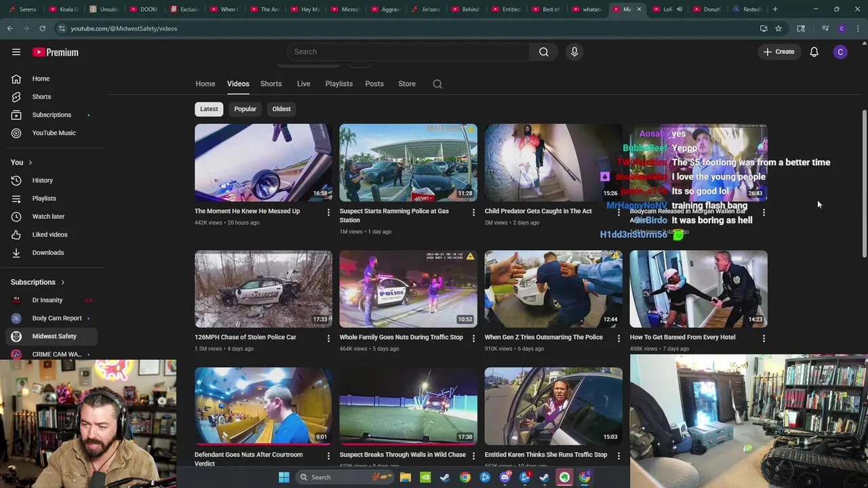Select the Popular sort chip
This screenshot has width=868, height=488.
pos(245,109)
